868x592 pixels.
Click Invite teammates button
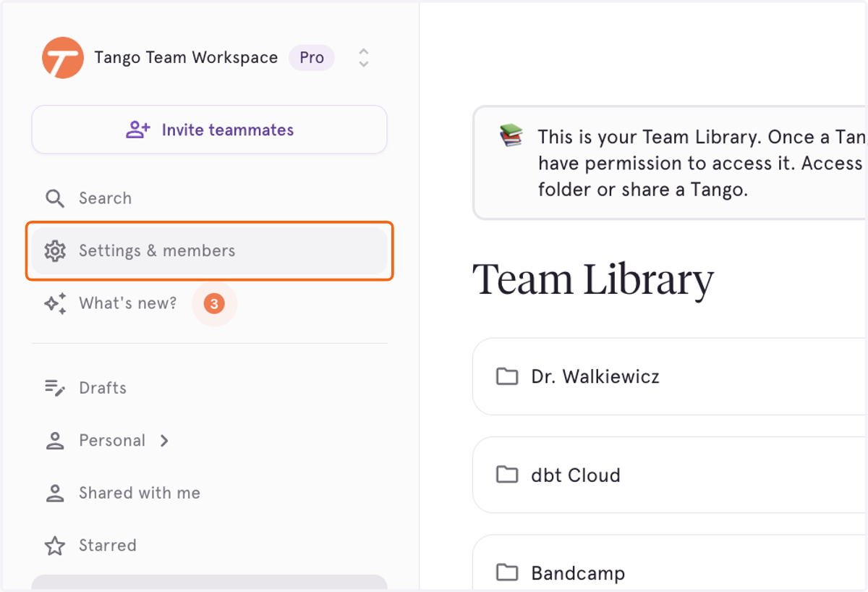click(x=209, y=130)
